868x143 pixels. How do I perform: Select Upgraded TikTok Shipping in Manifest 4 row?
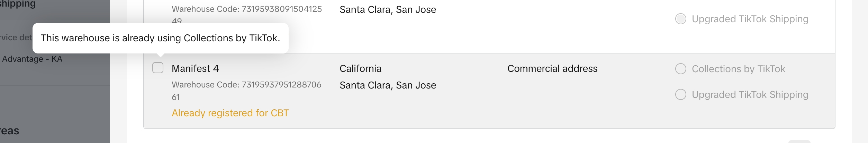(x=680, y=94)
